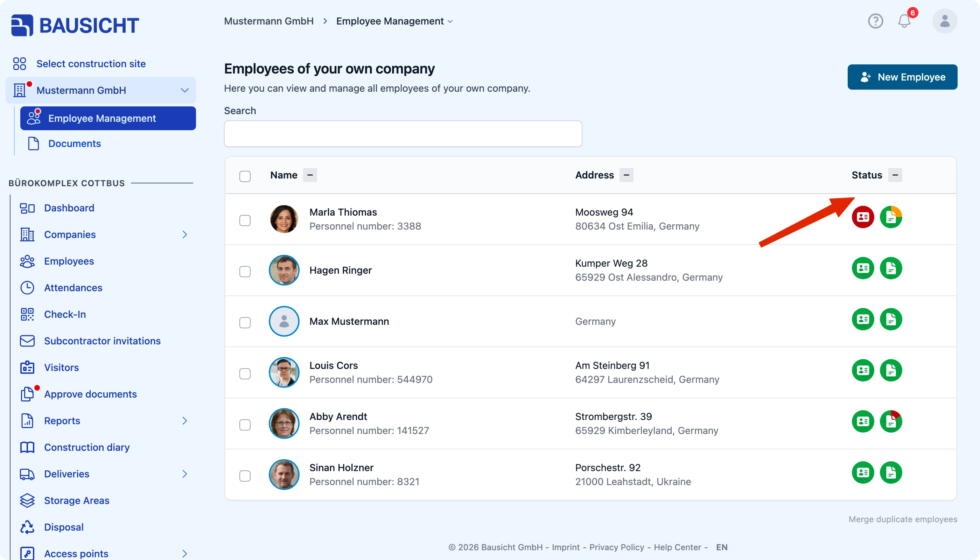Click the Address column sort toggle
The height and width of the screenshot is (560, 980).
coord(626,175)
